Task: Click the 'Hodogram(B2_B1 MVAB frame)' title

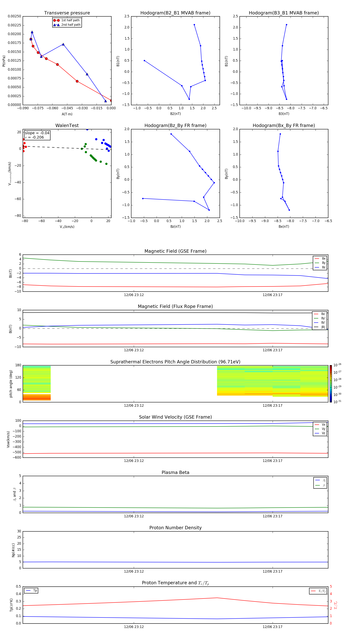Action: pyautogui.click(x=175, y=13)
